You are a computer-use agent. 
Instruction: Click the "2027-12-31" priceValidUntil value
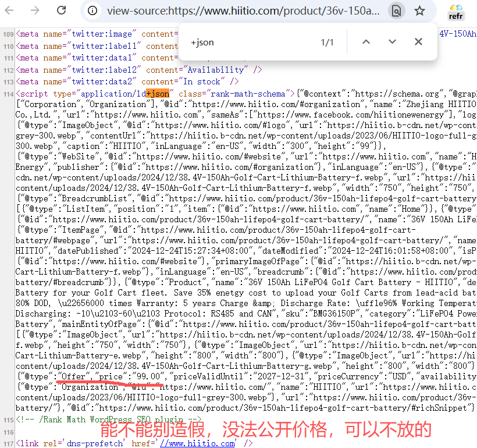pyautogui.click(x=282, y=376)
